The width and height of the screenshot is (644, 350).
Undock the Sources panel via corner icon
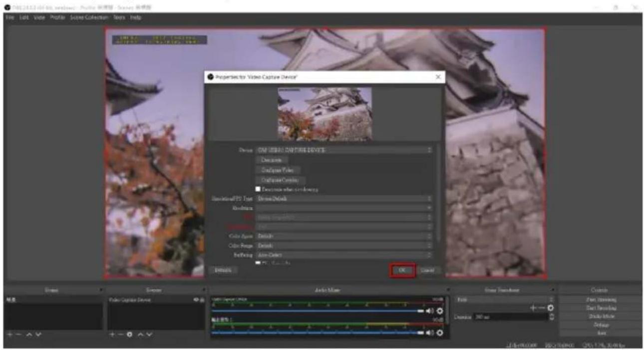[x=204, y=290]
